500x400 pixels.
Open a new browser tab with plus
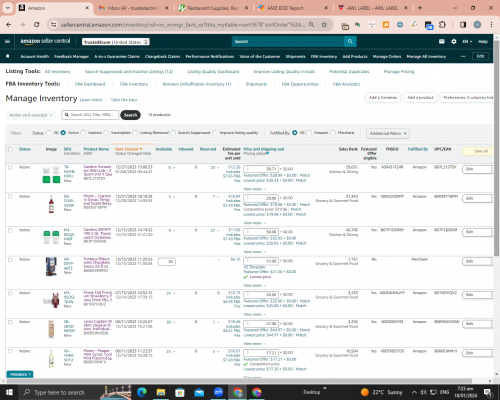pos(420,8)
